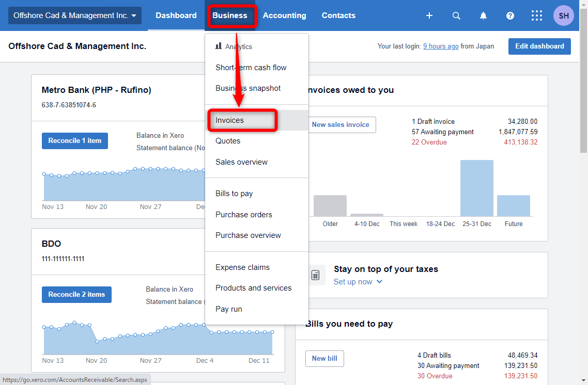Open Expense claims menu item
The image size is (588, 385).
pos(256,267)
